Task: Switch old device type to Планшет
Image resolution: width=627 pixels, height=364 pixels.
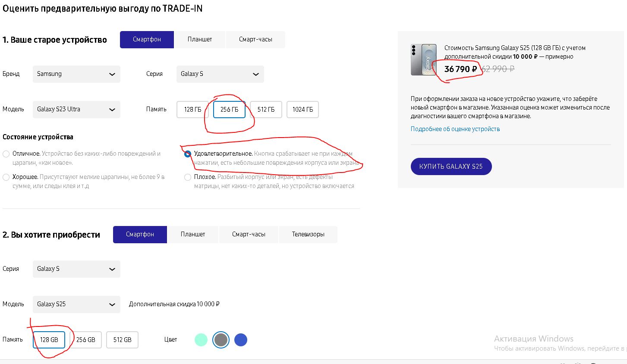Action: tap(200, 40)
